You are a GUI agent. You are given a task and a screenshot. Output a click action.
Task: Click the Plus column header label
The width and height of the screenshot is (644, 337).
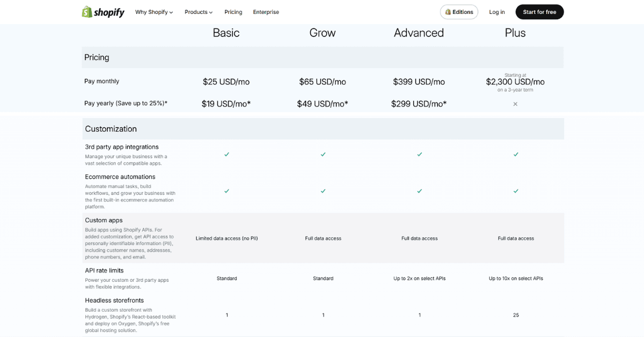[515, 33]
